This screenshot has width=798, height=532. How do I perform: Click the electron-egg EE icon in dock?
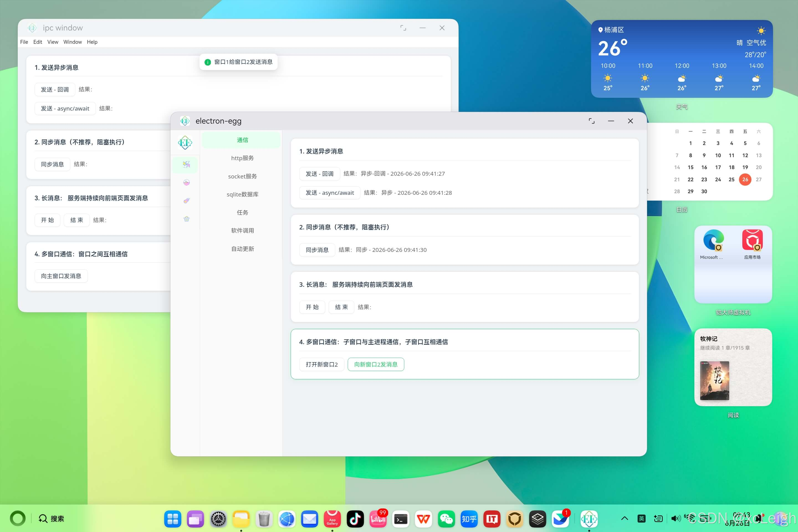click(589, 519)
